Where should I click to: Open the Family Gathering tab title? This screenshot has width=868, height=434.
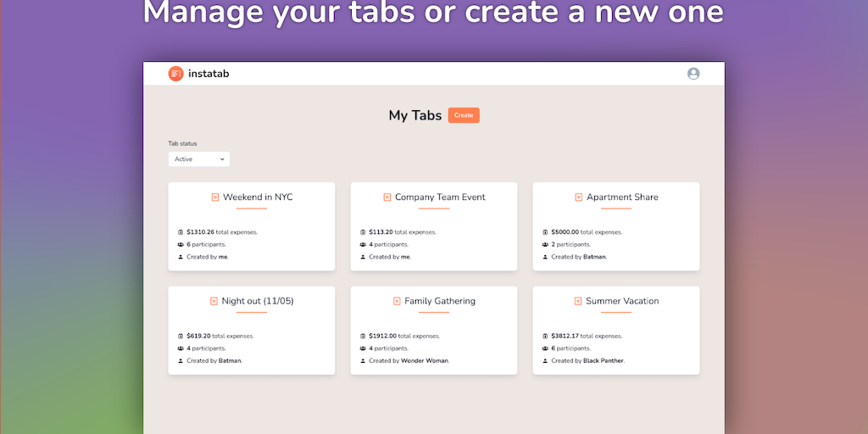tap(440, 301)
